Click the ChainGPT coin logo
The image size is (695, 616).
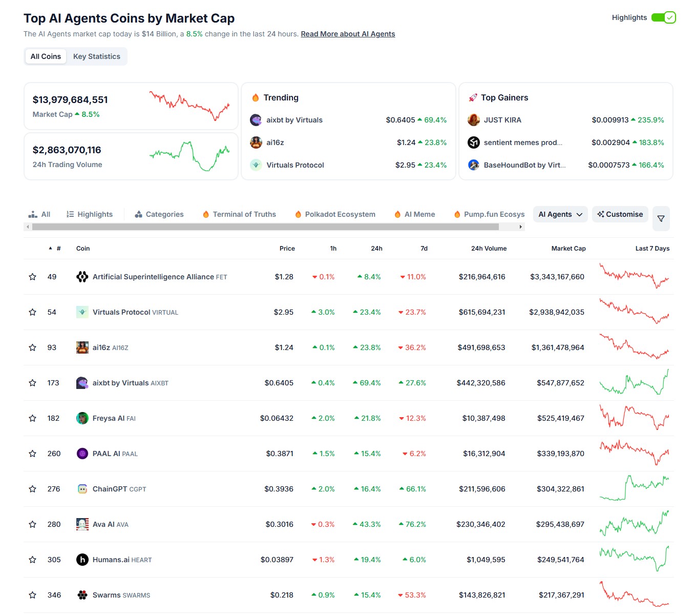[82, 489]
